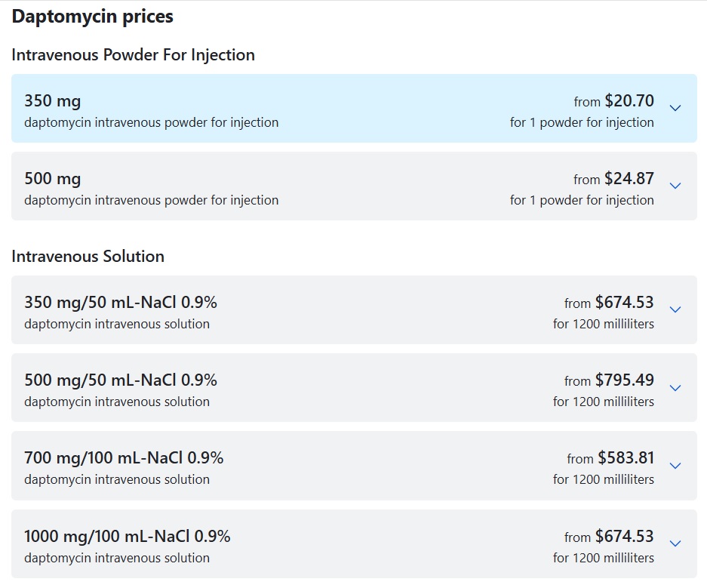The image size is (707, 588).
Task: Expand chevron for 700 mg/100 mL-NaCl row
Action: click(675, 466)
